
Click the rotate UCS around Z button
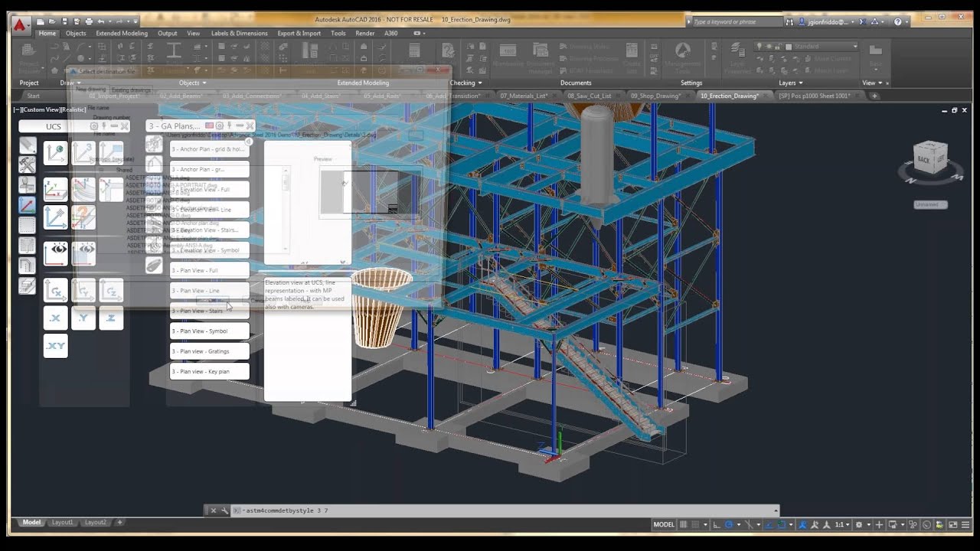click(111, 291)
